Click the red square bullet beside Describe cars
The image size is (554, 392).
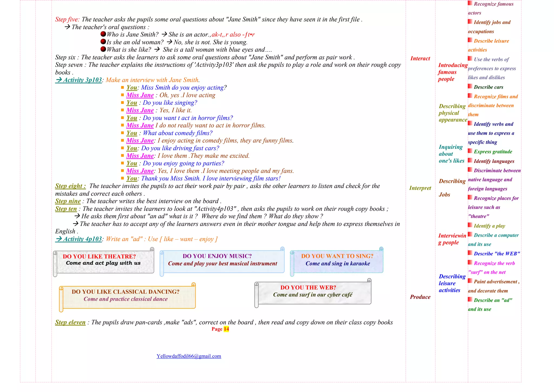point(470,86)
